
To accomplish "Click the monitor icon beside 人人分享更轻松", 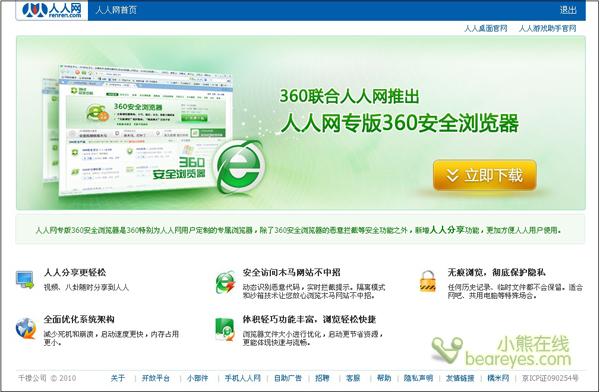I will point(25,280).
